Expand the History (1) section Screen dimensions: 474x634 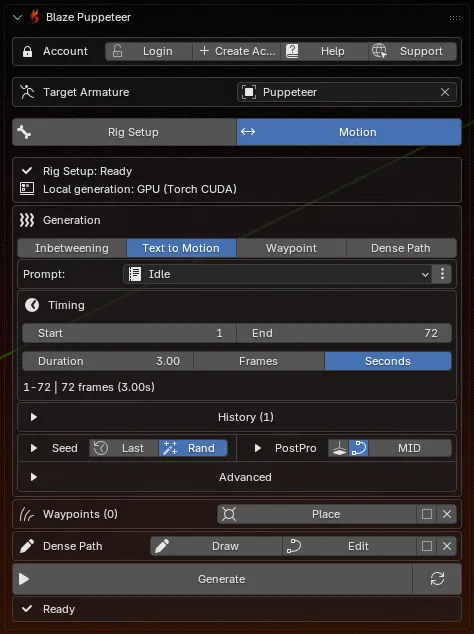tap(237, 417)
